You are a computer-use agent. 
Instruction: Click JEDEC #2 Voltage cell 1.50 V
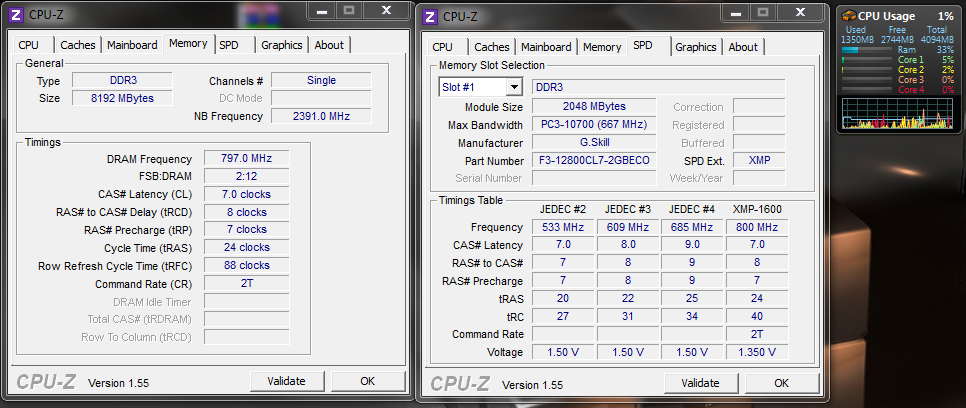[563, 352]
